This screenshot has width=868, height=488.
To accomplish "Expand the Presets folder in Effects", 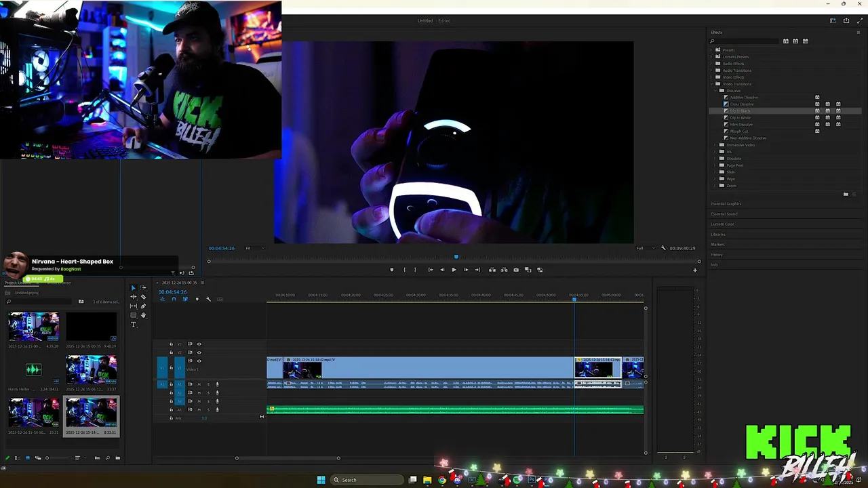I will coord(711,50).
